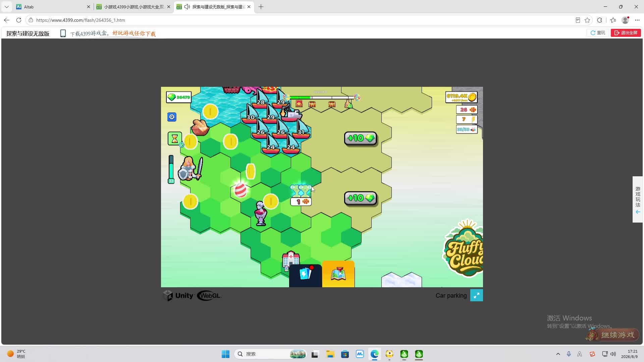Click the green gem counter 36479
644x362 pixels.
pyautogui.click(x=179, y=97)
